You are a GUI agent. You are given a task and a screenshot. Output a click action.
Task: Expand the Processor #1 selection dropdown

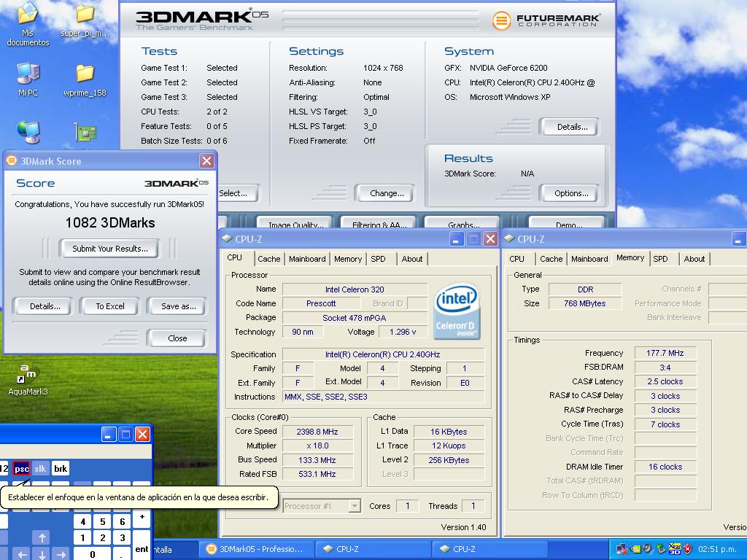(x=355, y=506)
